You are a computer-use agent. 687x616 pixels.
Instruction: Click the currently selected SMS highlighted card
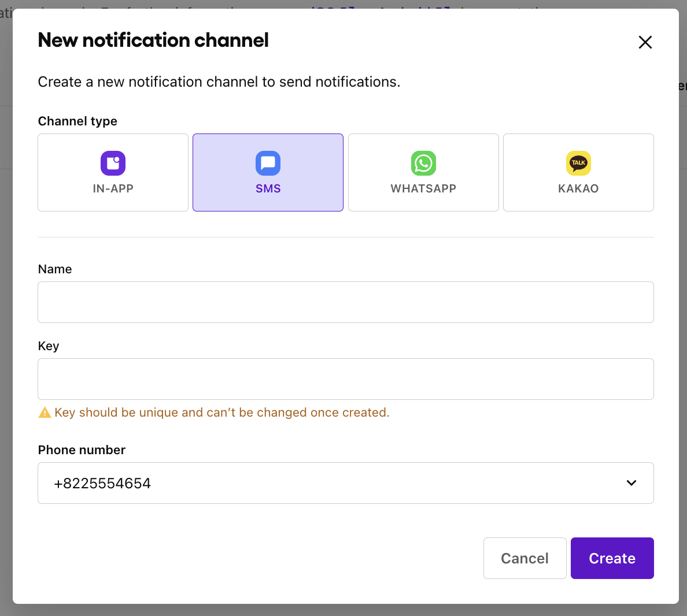click(268, 172)
